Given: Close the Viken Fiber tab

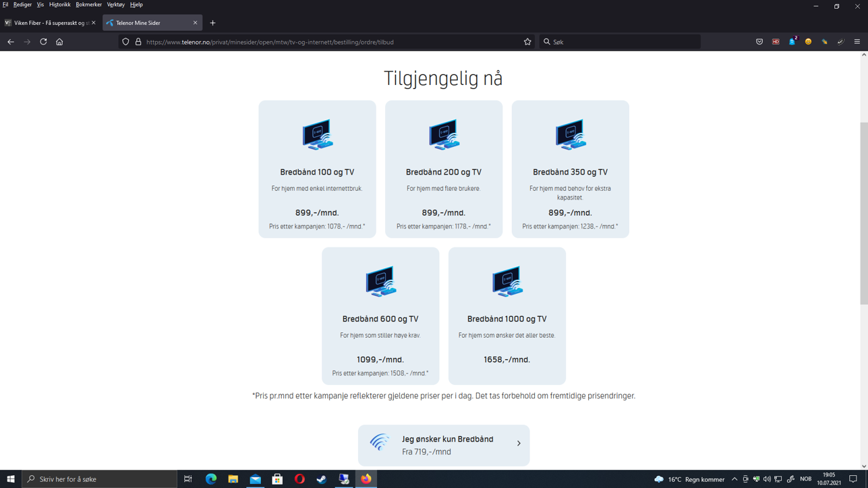Looking at the screenshot, I should pos(93,23).
